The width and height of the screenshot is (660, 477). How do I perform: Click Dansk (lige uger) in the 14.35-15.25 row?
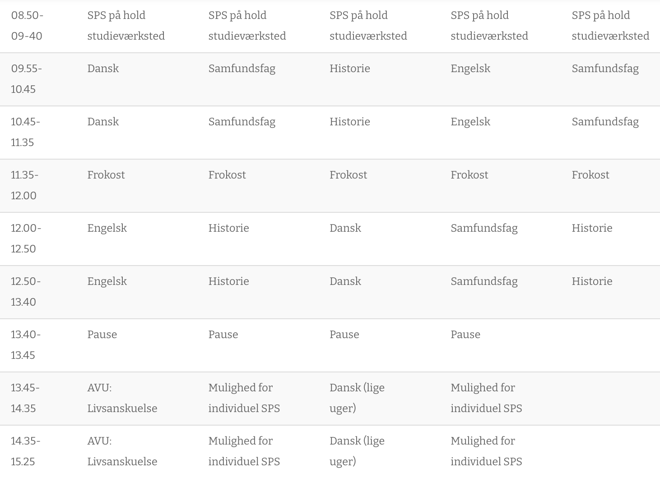[x=357, y=451]
